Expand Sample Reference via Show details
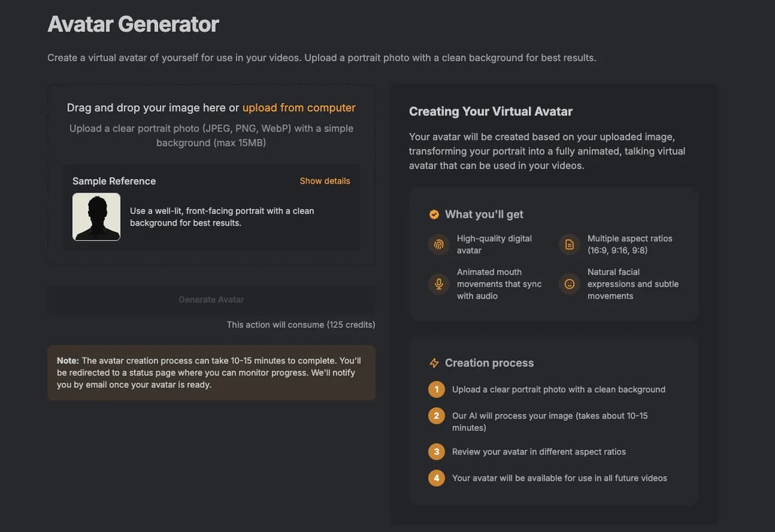Screen dimensions: 775x532 (x=325, y=181)
